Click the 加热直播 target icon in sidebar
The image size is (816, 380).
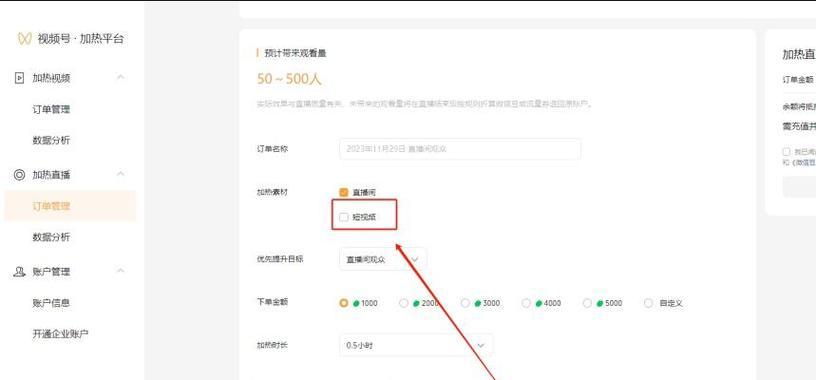point(19,175)
